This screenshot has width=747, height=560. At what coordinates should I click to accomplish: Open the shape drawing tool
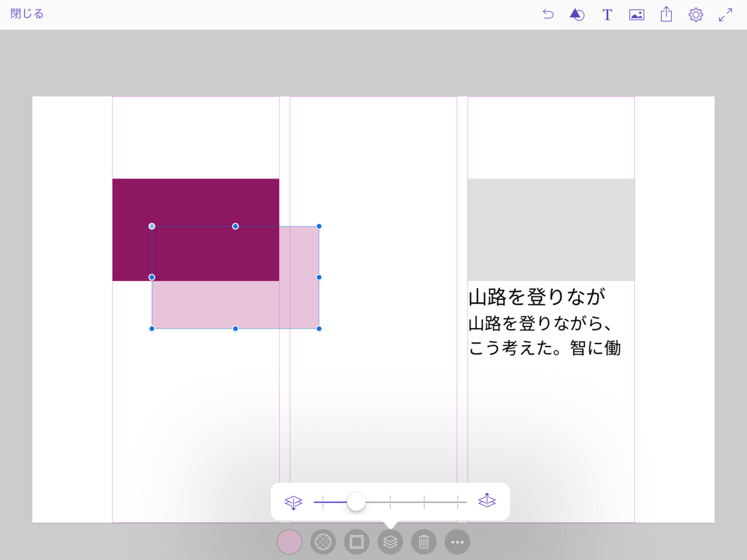click(577, 14)
